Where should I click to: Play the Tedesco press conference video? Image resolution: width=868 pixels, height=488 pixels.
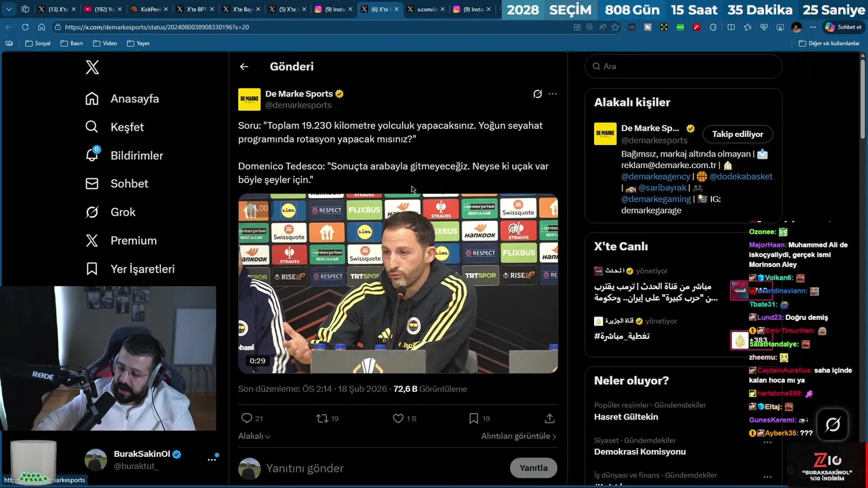click(398, 283)
